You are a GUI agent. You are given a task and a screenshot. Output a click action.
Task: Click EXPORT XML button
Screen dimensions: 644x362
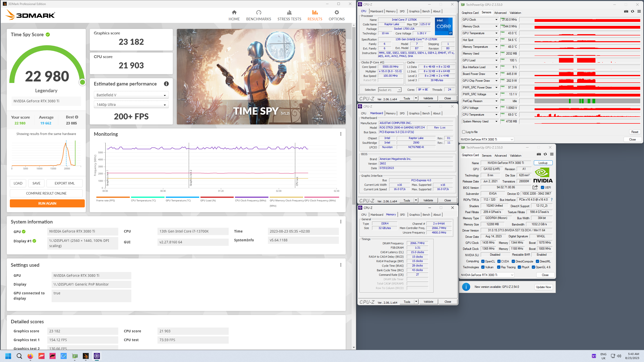[x=64, y=183]
